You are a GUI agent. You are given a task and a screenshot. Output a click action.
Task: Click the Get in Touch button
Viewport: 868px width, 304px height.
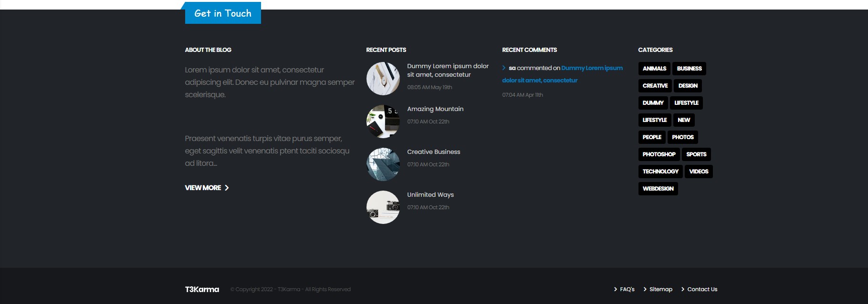[x=223, y=13]
